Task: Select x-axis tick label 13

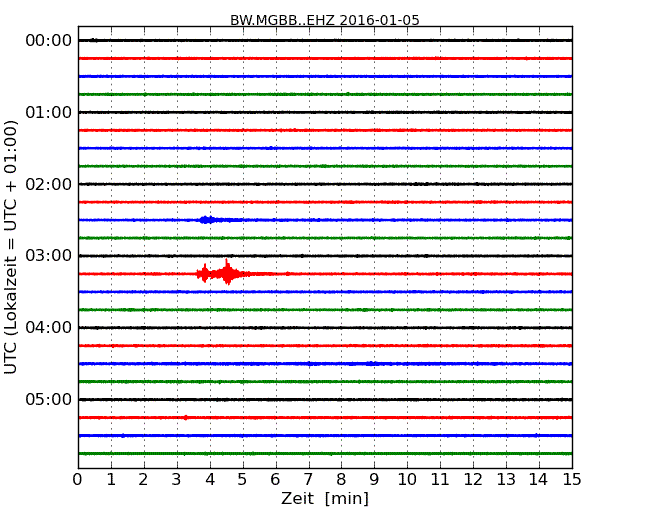Action: (506, 480)
